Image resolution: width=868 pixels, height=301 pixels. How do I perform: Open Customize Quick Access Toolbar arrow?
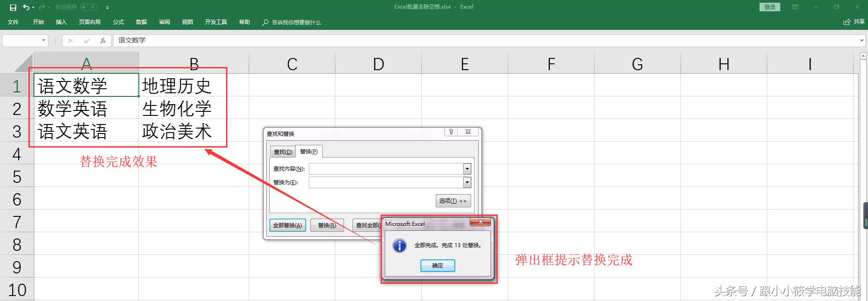coord(107,8)
